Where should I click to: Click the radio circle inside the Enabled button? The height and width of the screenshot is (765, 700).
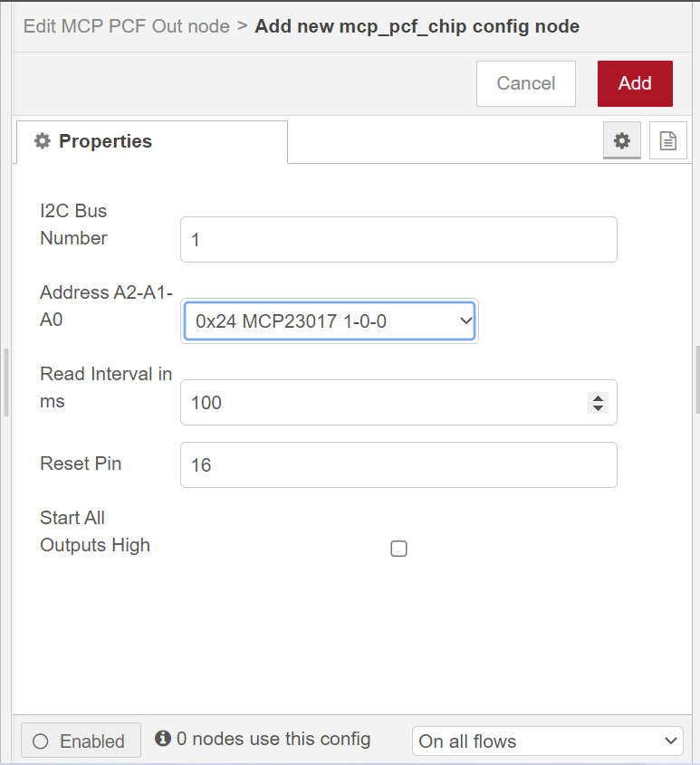41,740
